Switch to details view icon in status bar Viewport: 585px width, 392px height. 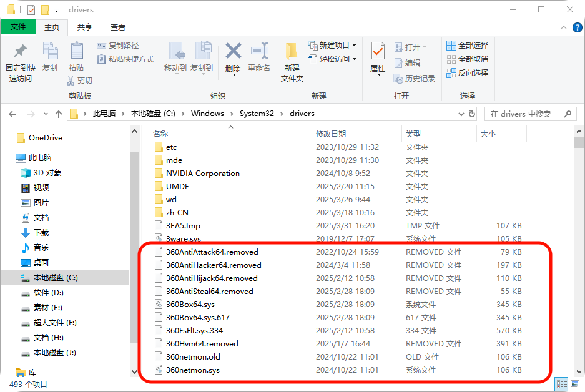pyautogui.click(x=561, y=384)
